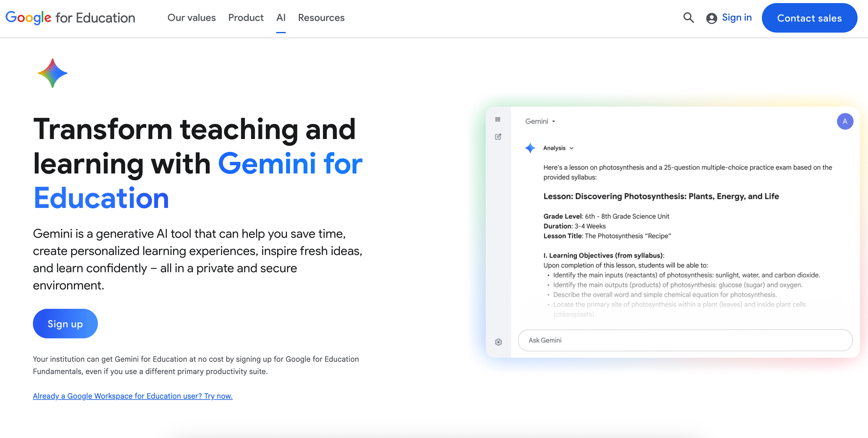Expand the Analysis dropdown chevron
This screenshot has height=438, width=868.
coord(571,148)
